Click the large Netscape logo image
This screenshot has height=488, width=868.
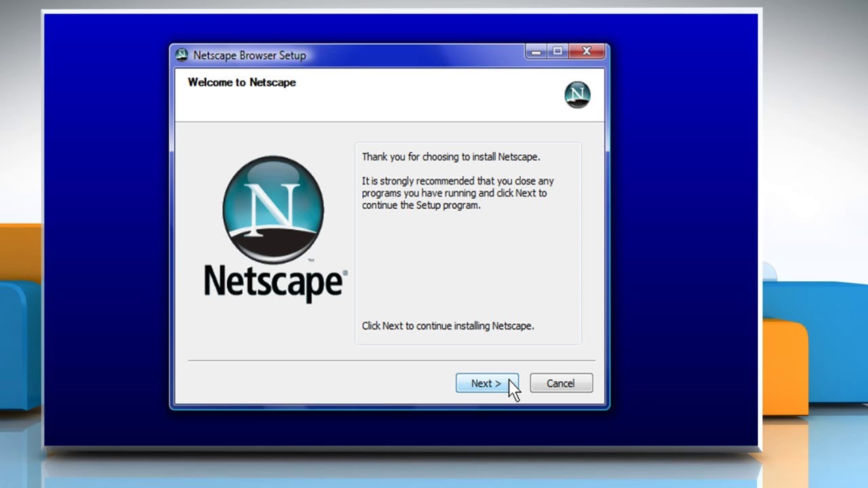[x=275, y=229]
